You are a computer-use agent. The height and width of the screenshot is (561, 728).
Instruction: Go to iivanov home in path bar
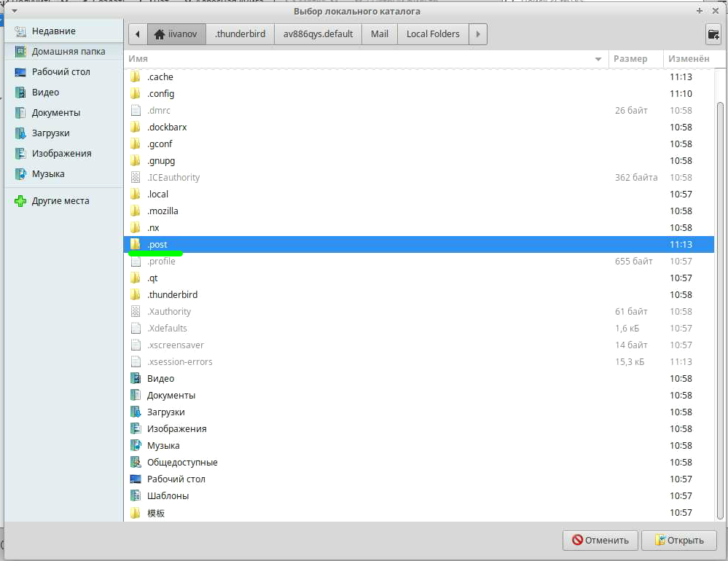tap(176, 34)
